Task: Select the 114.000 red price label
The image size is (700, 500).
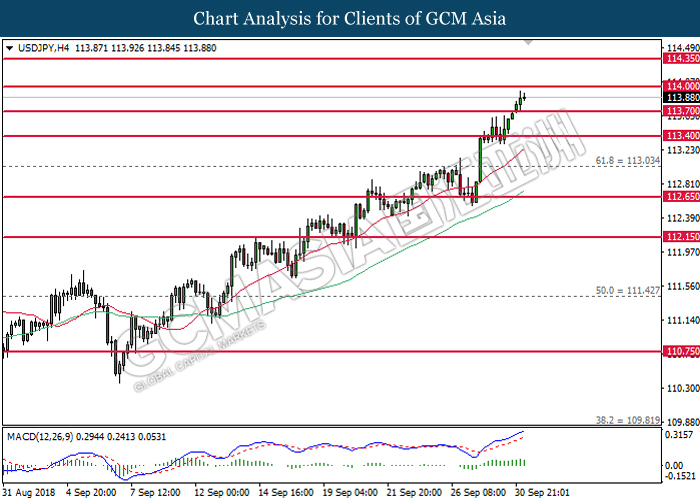Action: pyautogui.click(x=681, y=86)
